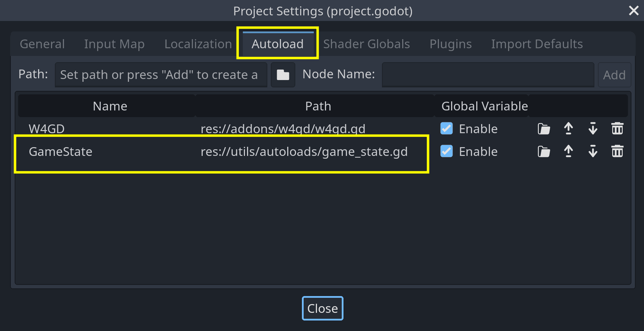Switch to the Input Map tab
644x331 pixels.
tap(114, 44)
